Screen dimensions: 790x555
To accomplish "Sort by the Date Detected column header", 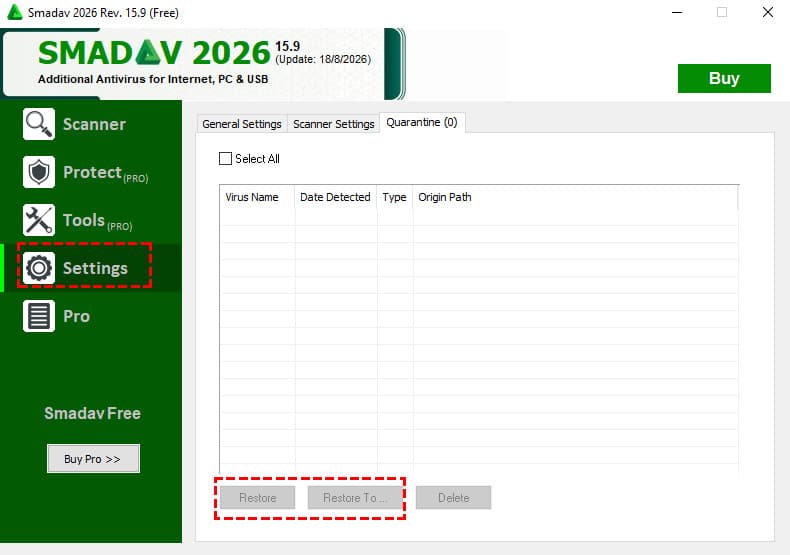I will [336, 197].
